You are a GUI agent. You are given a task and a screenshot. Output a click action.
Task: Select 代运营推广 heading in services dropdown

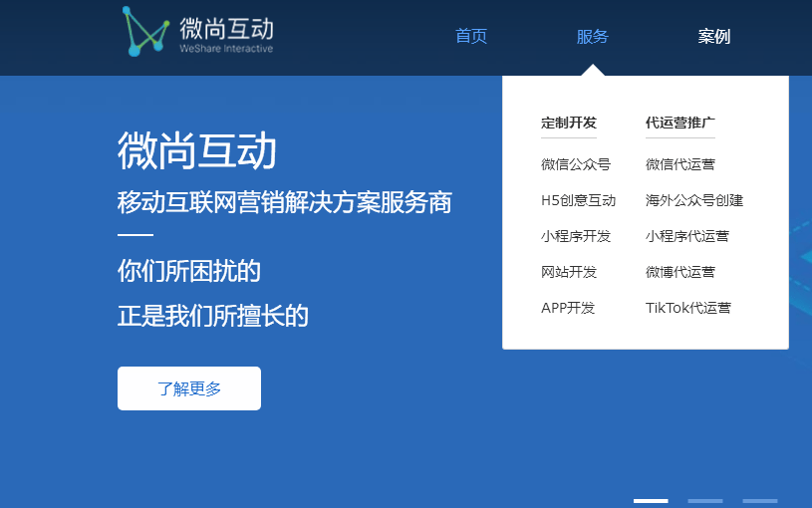pos(679,123)
